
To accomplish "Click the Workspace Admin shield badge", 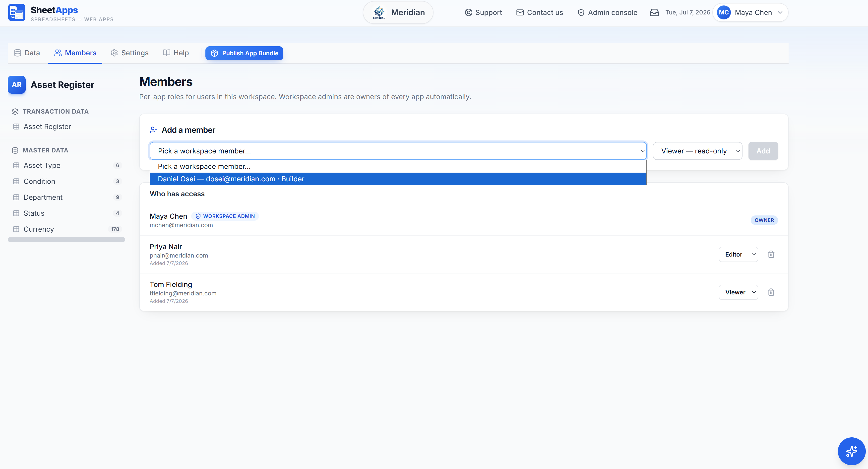I will (x=225, y=216).
